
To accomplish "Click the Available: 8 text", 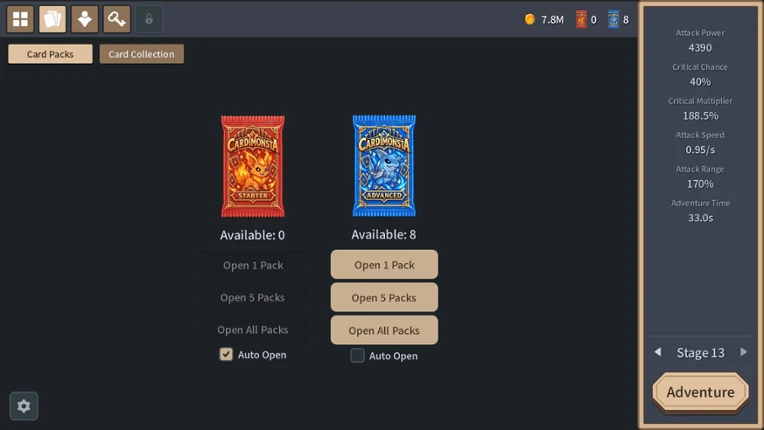I will click(x=384, y=235).
